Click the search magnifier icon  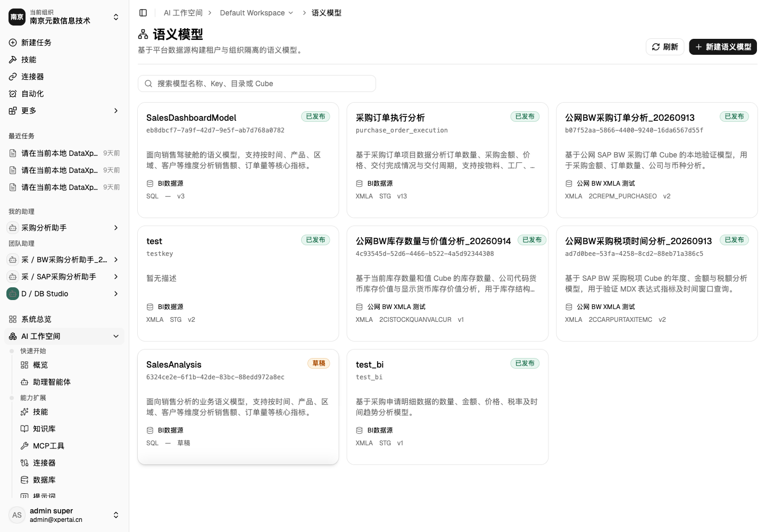(x=148, y=84)
